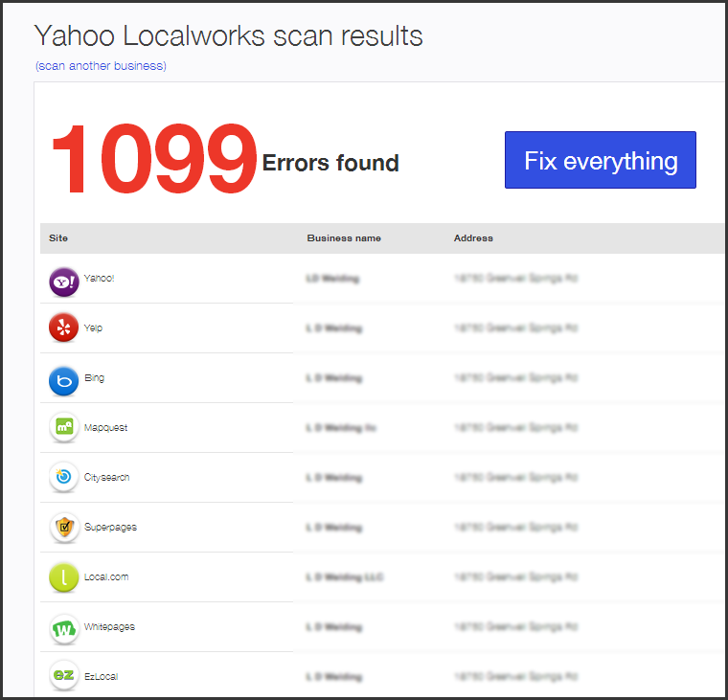Select the Yelp site label
This screenshot has width=728, height=700.
93,327
